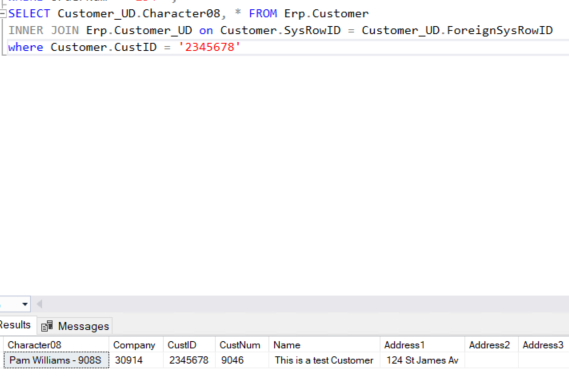Click the CustID value 2345678 cell
This screenshot has height=388, width=569.
(189, 360)
